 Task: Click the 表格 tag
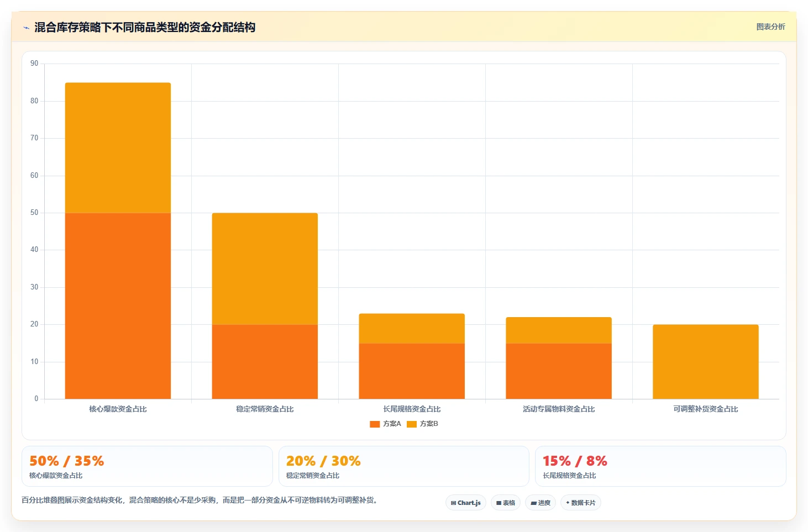[506, 503]
